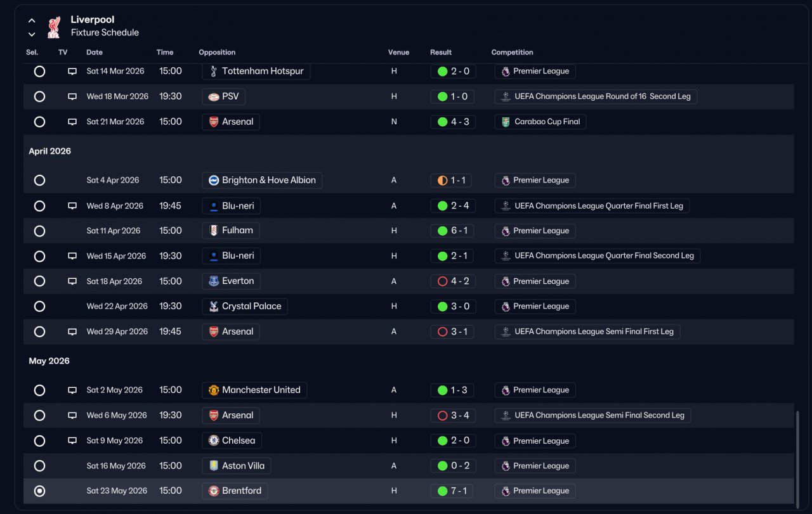Click TV icon on the Chelsea fixture

click(72, 440)
